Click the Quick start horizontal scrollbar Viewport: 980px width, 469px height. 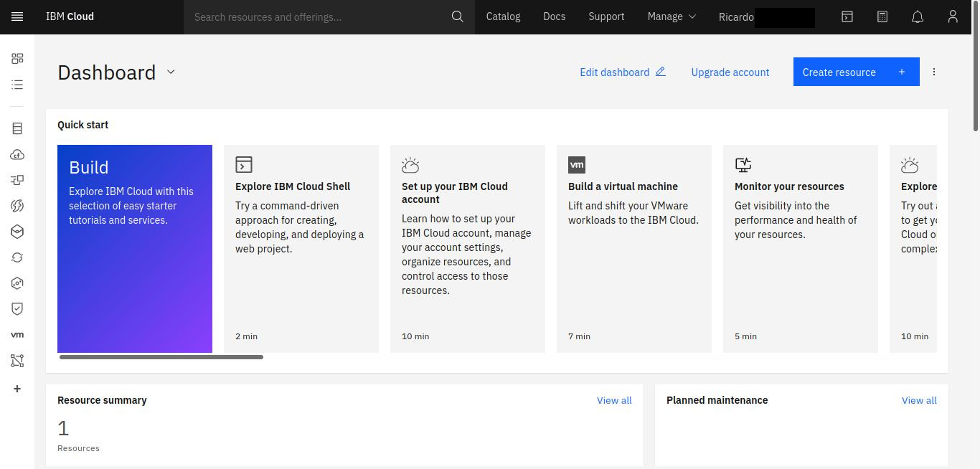pos(161,357)
